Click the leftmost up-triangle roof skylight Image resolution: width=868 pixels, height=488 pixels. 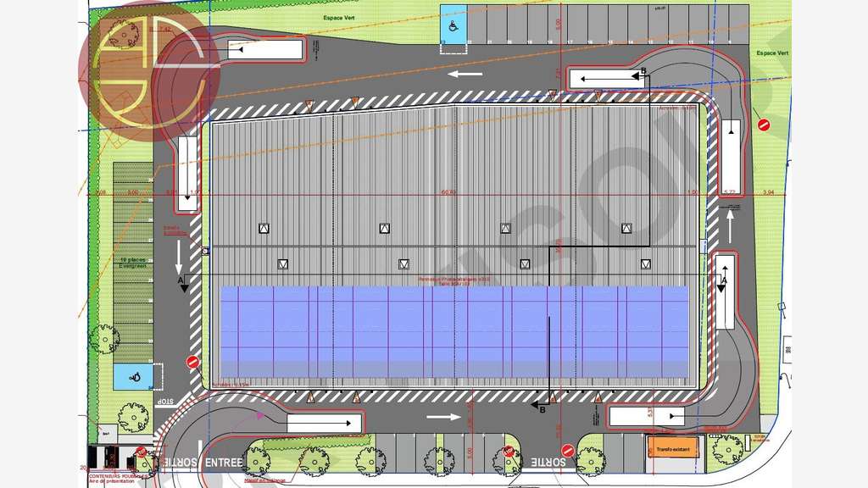[264, 228]
